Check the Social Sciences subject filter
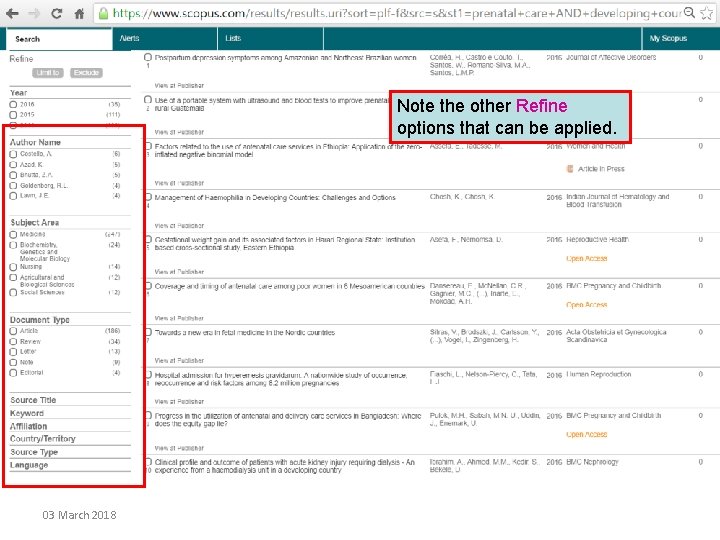 (13, 292)
